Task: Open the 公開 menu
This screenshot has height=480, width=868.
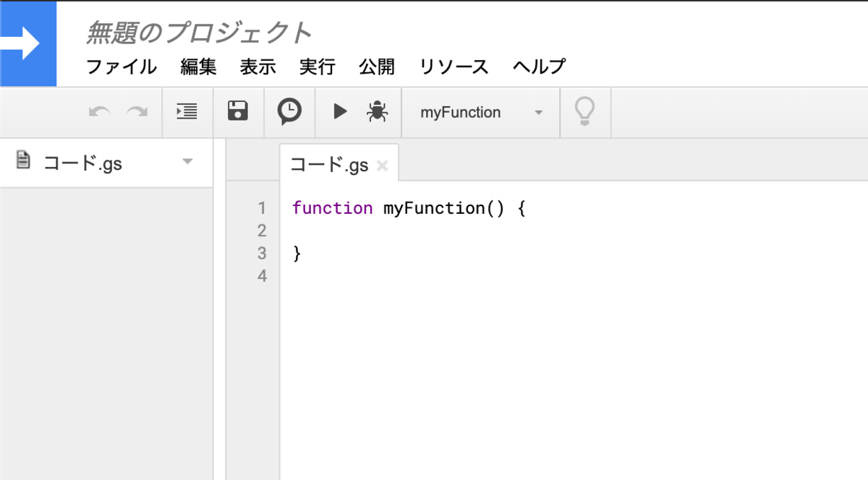Action: pyautogui.click(x=376, y=67)
